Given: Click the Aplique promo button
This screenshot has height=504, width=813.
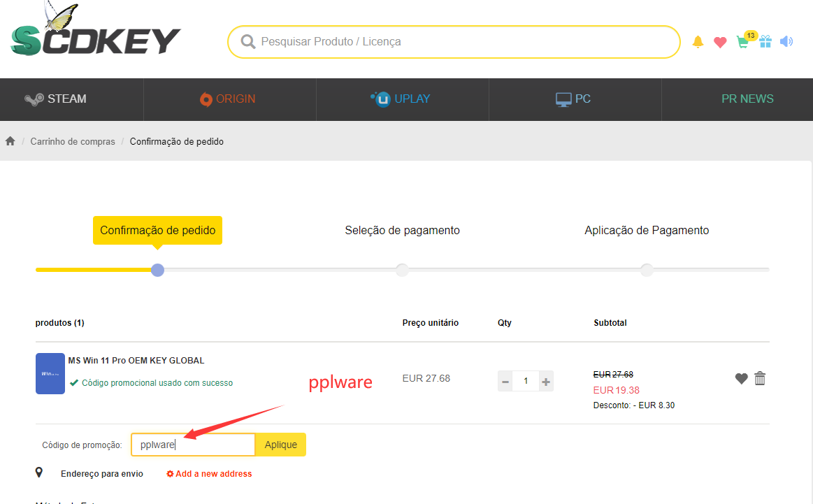Looking at the screenshot, I should (281, 445).
